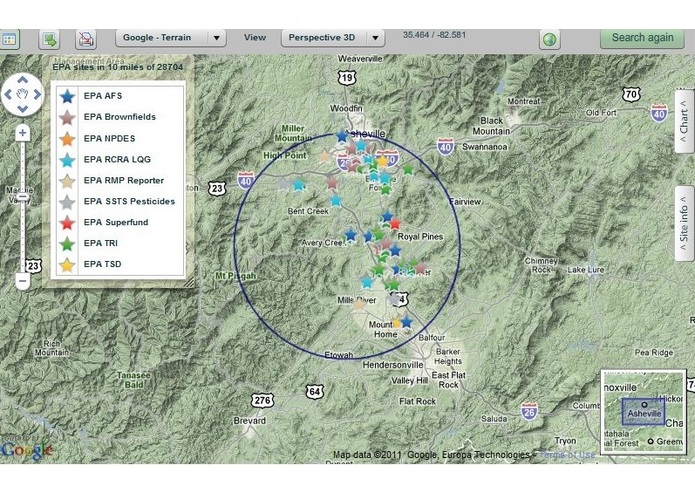Click the EPA Superfund legend label
This screenshot has height=494, width=695.
pos(116,222)
